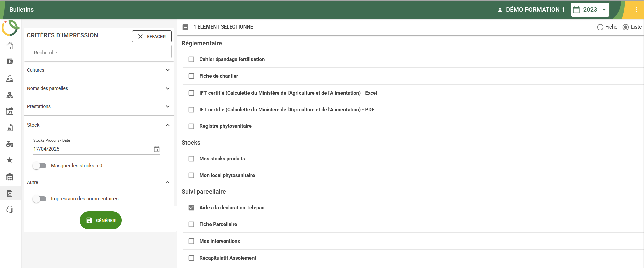Click the application logo at top left
The image size is (644, 268).
coord(10,28)
